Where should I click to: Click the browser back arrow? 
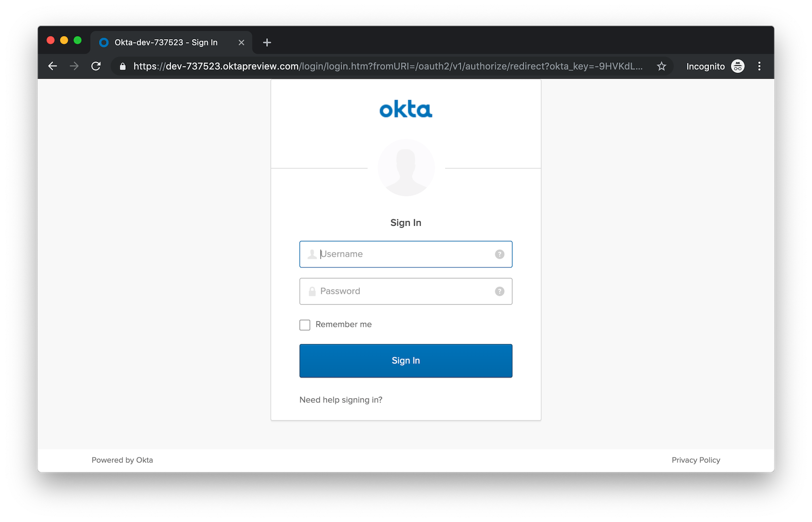(52, 66)
